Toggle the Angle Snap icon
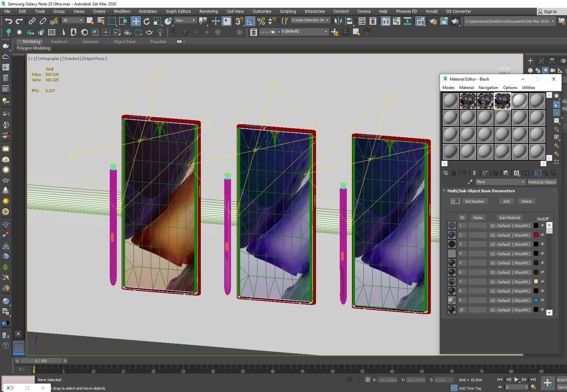The image size is (567, 392). click(x=250, y=21)
